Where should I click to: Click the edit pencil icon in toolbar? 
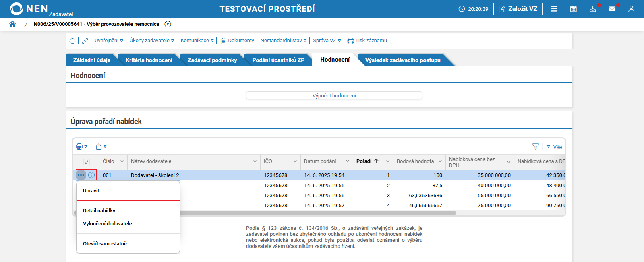85,41
